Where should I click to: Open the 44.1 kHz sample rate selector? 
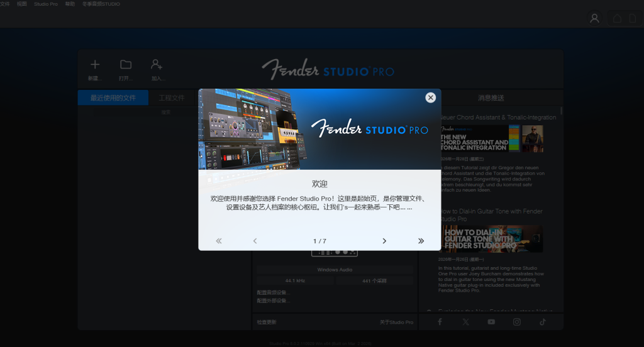point(296,281)
